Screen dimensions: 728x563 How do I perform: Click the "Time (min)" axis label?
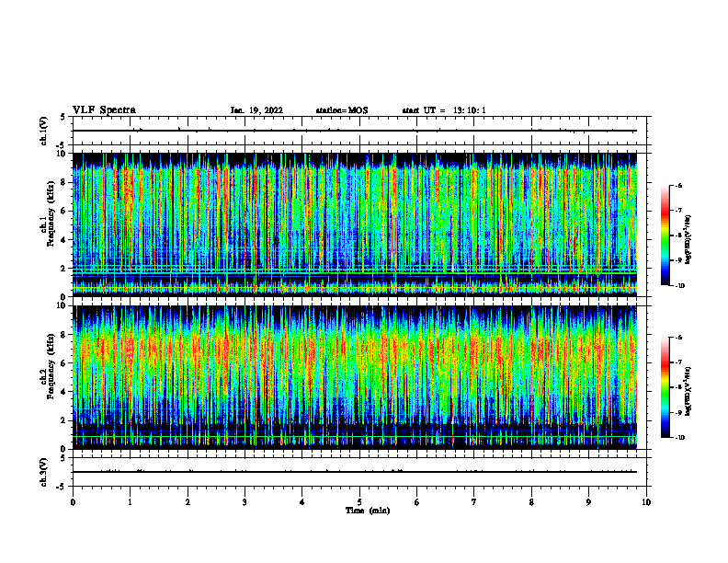(x=368, y=511)
